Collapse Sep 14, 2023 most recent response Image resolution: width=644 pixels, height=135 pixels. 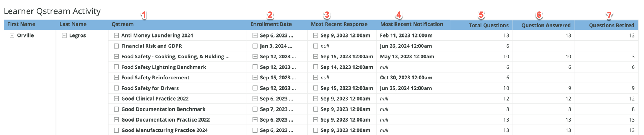(x=316, y=67)
